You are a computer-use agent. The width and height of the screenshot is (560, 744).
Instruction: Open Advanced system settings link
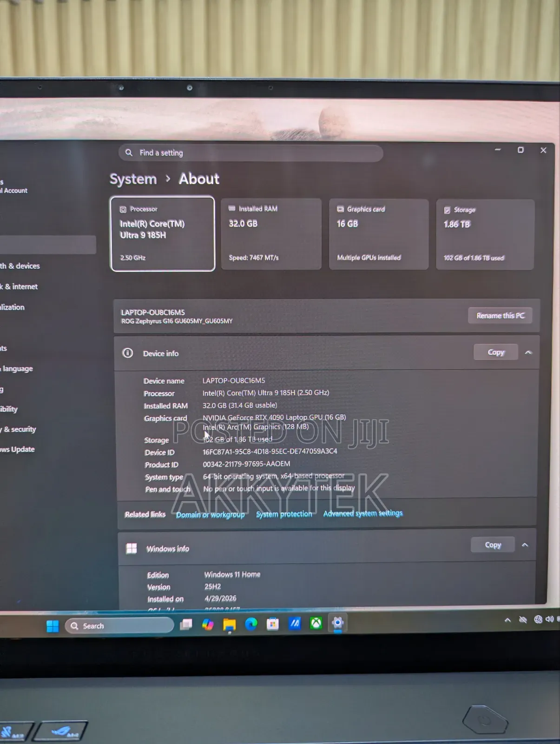[363, 513]
